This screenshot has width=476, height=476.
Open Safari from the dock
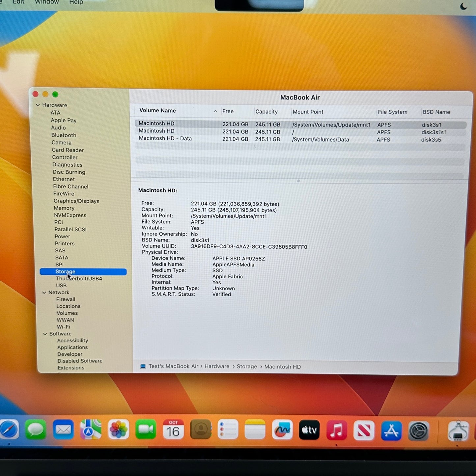(9, 430)
